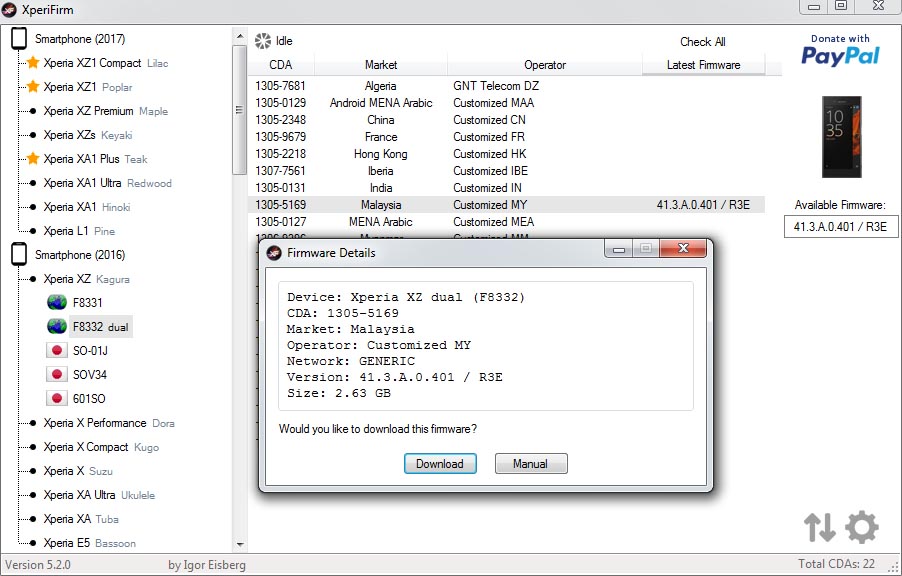Click the device tree scrollbar thumb
The height and width of the screenshot is (576, 902).
(240, 109)
